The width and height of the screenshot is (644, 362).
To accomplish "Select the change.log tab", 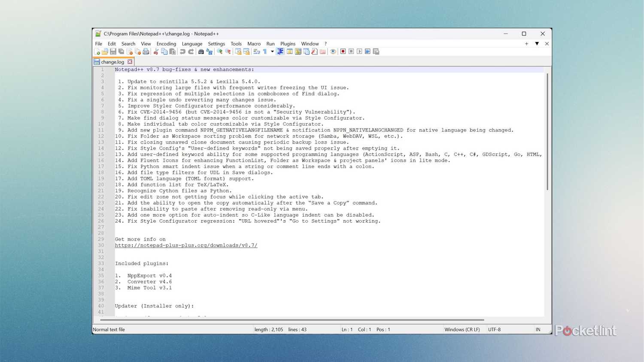I will 112,62.
